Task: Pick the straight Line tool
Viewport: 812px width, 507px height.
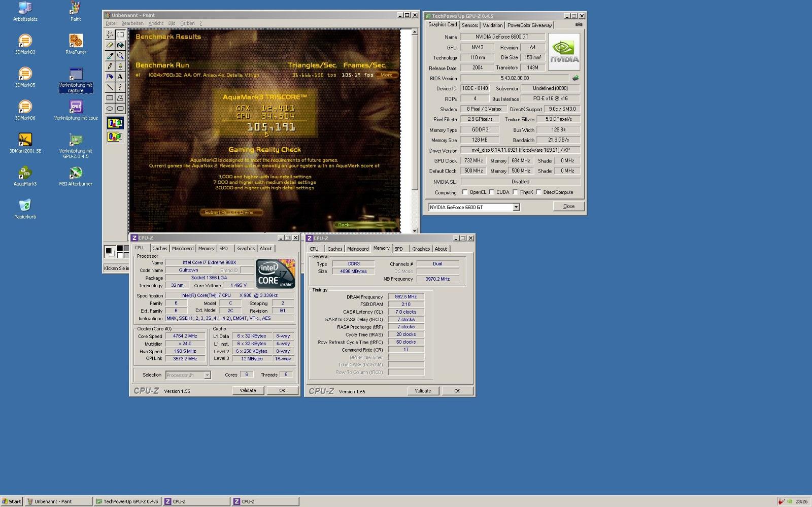Action: click(110, 87)
